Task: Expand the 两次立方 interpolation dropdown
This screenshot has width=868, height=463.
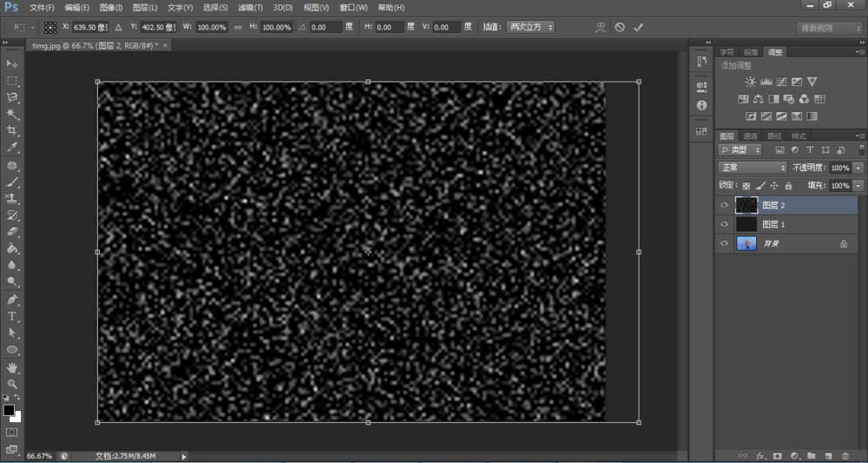Action: click(x=529, y=28)
